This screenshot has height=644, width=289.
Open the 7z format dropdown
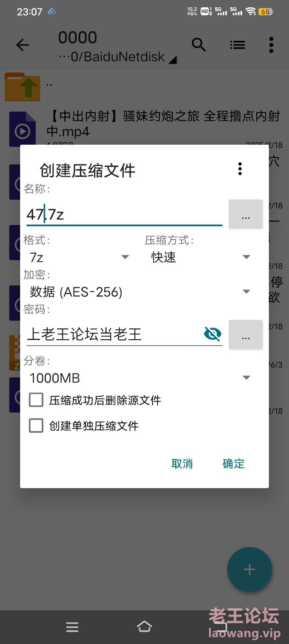point(79,257)
